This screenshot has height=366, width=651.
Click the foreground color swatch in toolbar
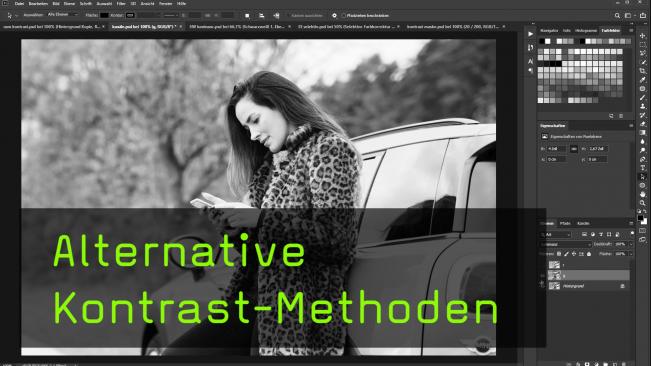[x=641, y=218]
